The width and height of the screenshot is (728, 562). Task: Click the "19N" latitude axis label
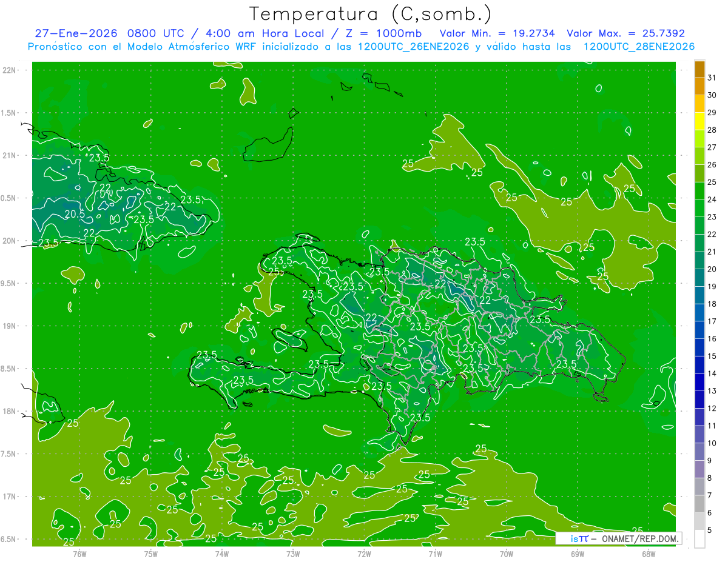tap(10, 326)
